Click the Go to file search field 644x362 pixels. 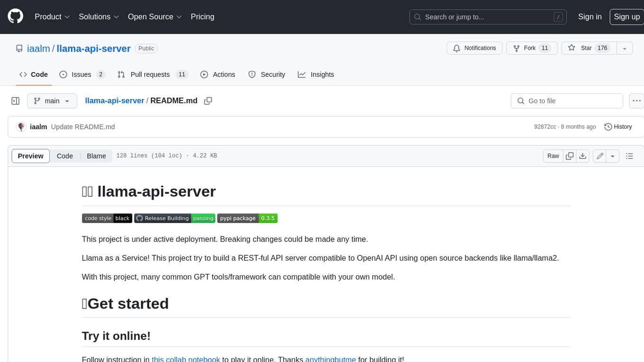point(567,101)
